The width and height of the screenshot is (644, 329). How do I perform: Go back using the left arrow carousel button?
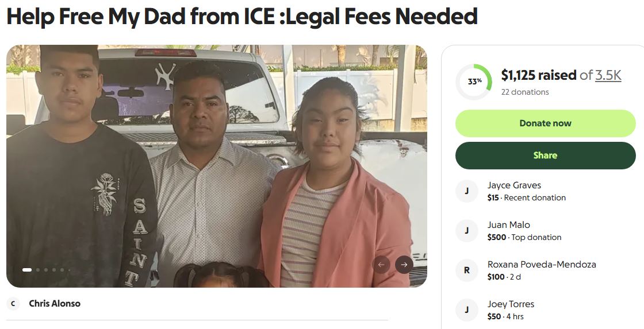click(x=381, y=265)
